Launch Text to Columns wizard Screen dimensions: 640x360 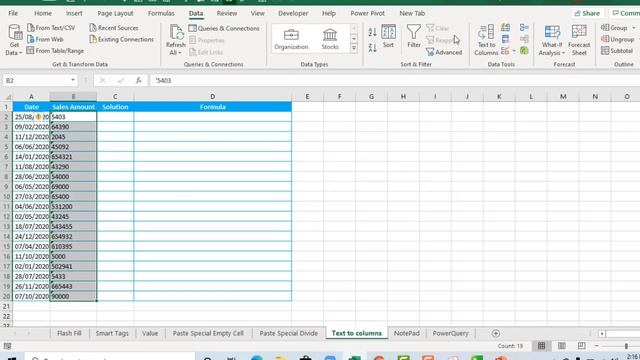click(x=486, y=40)
